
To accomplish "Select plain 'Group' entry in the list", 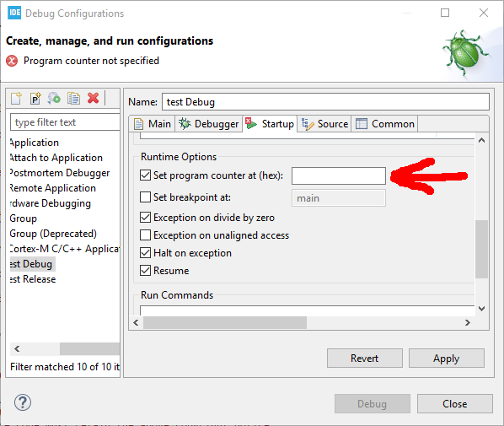I will tap(23, 218).
